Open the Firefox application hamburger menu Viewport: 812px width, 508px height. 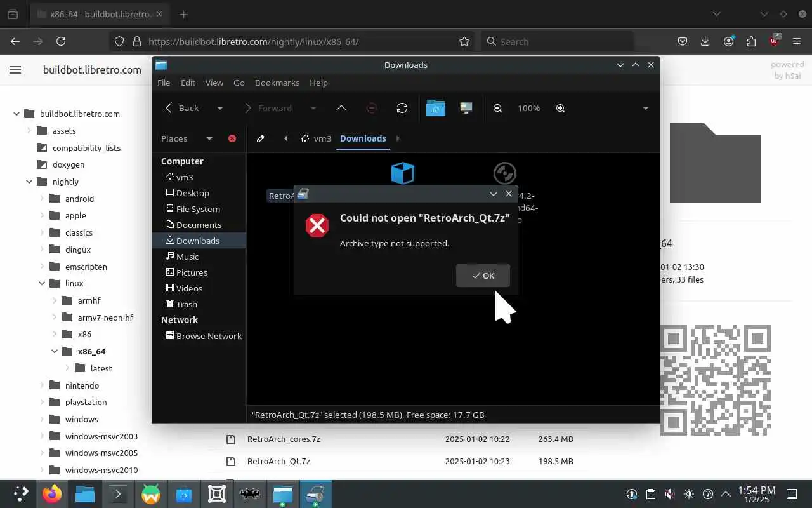797,41
